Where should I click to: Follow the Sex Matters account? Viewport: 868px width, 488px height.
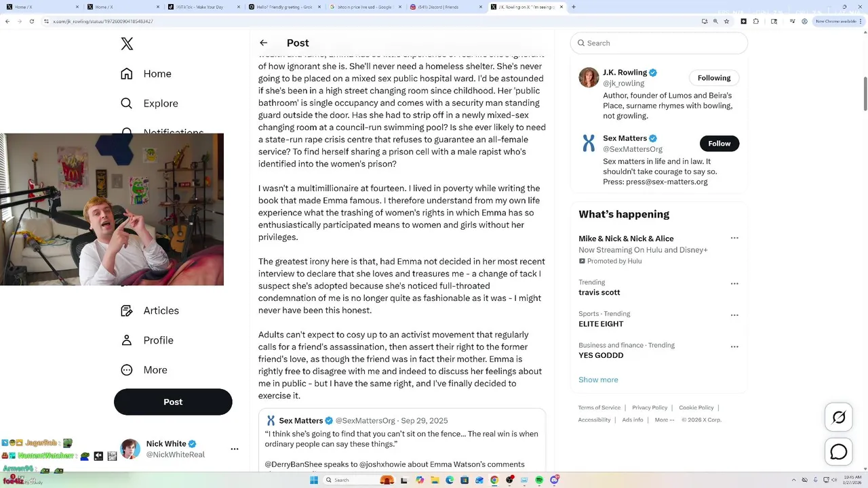click(x=719, y=144)
